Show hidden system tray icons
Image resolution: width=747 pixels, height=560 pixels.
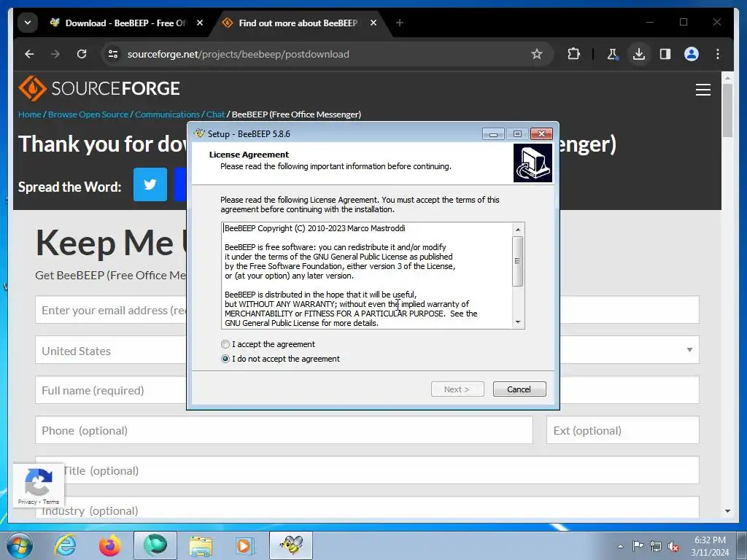620,546
